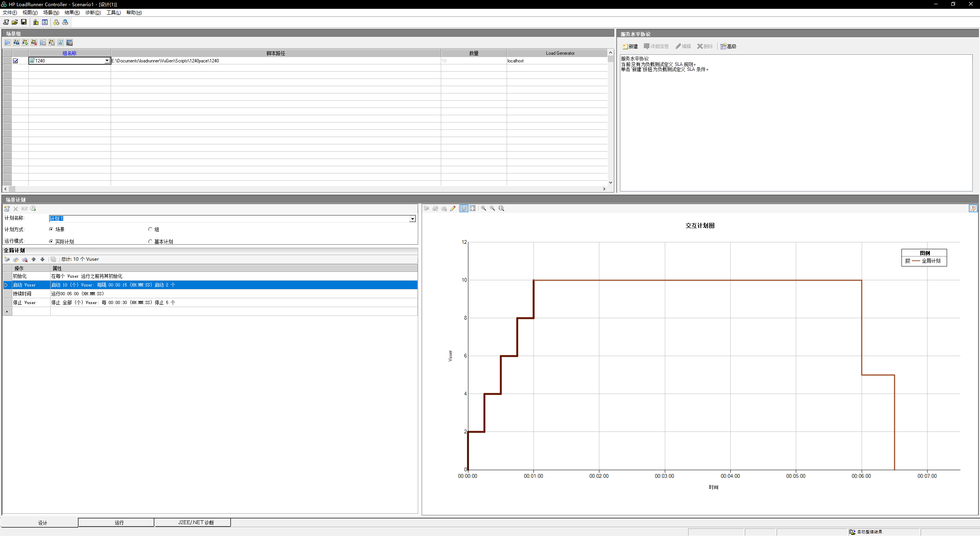Screen dimensions: 980x536
Task: Select the 初始化 action row
Action: (210, 276)
